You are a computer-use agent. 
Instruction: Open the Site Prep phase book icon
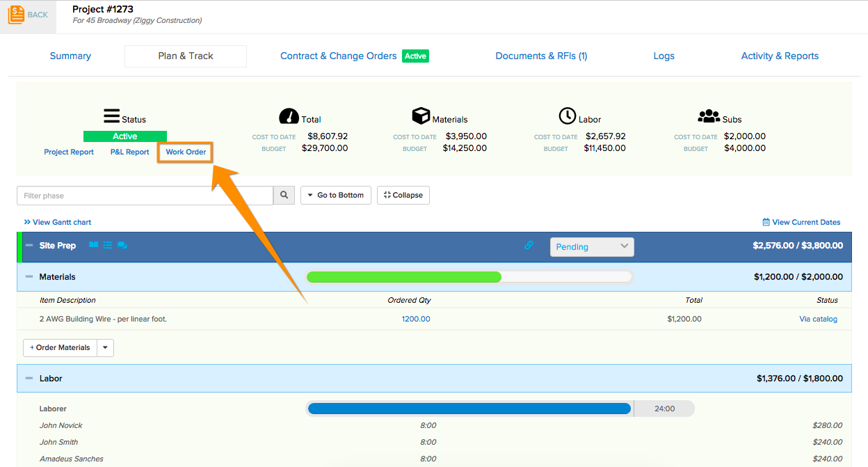[x=94, y=245]
